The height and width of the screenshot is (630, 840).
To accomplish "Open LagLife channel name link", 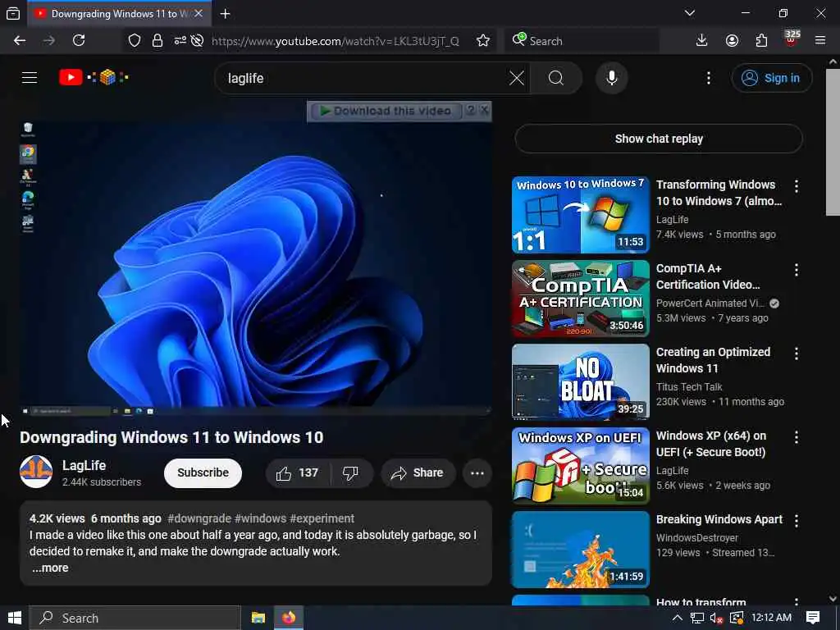I will (84, 466).
